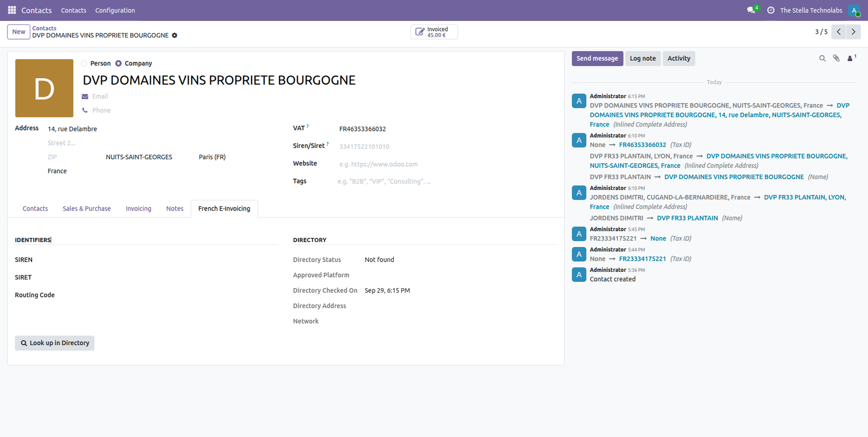This screenshot has width=868, height=437.
Task: Open the user avatar menu
Action: click(854, 10)
